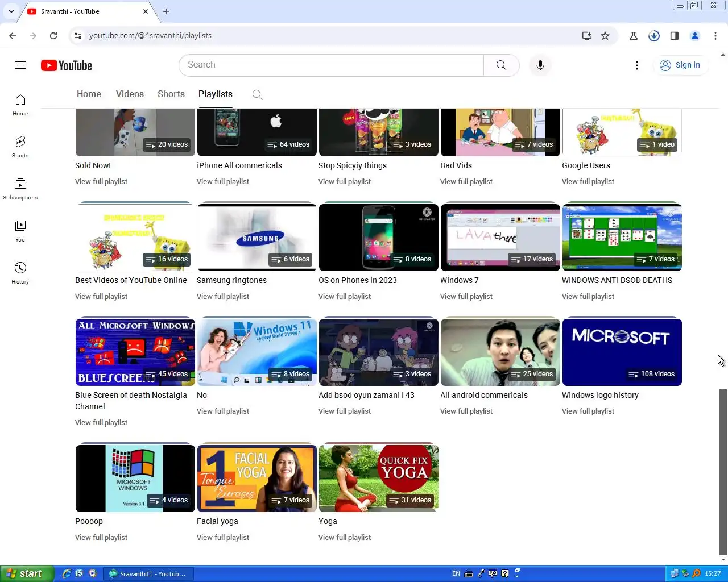This screenshot has height=582, width=728.
Task: Open the YouTube guide hamburger menu
Action: tap(20, 65)
